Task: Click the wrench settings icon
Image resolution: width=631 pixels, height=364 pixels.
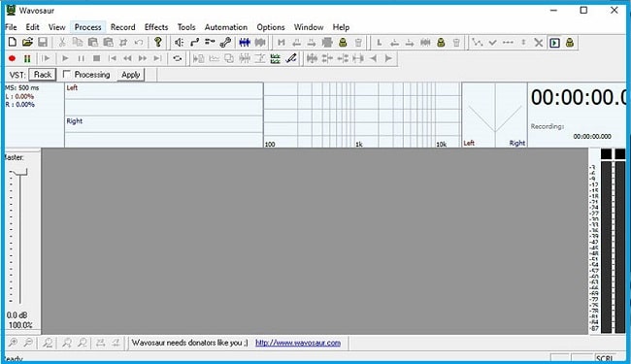Action: click(225, 43)
